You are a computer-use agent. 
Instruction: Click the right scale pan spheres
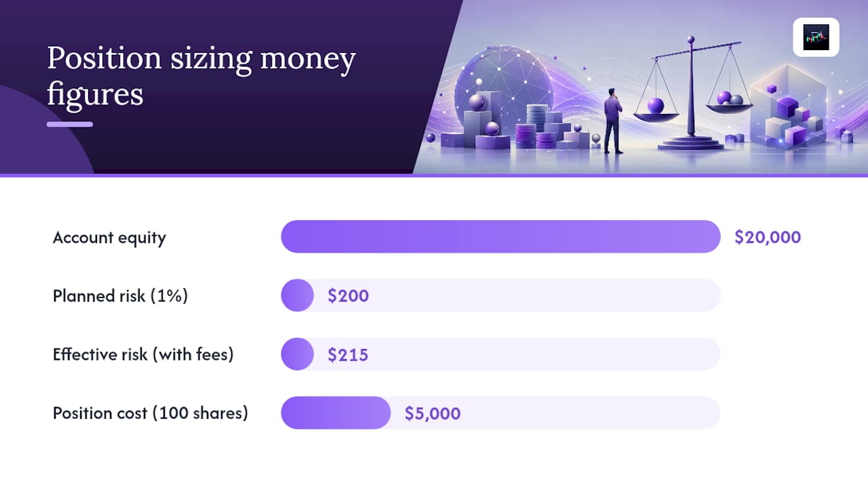click(x=730, y=99)
